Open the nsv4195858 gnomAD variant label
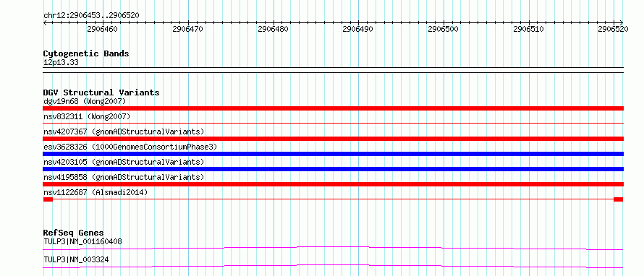Viewport: 644px width, 276px height. click(124, 177)
